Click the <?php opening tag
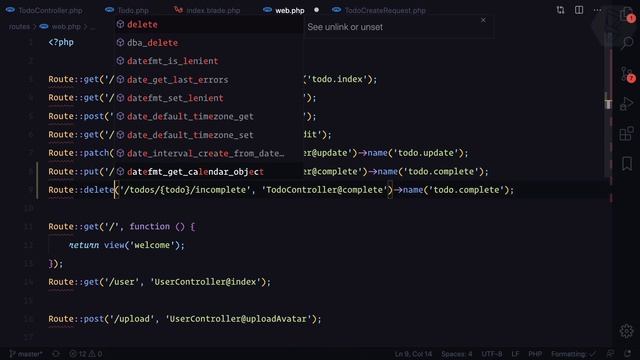This screenshot has height=360, width=640. (x=61, y=42)
